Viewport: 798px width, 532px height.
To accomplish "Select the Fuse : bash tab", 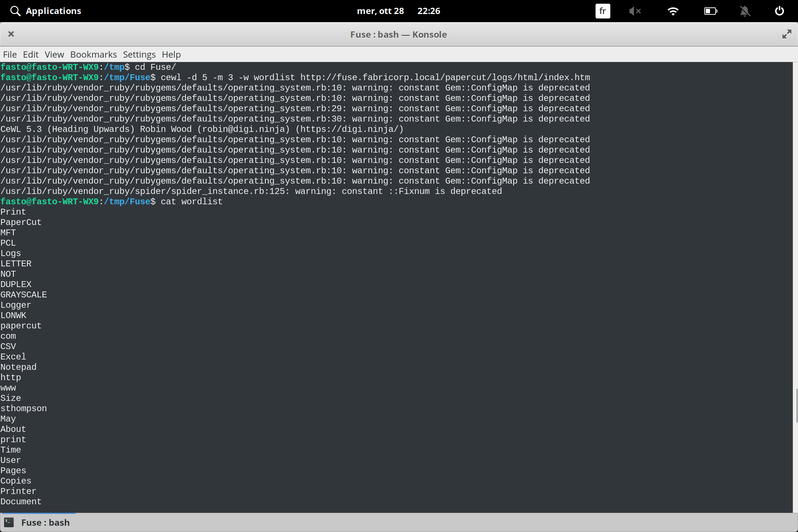I will point(45,522).
